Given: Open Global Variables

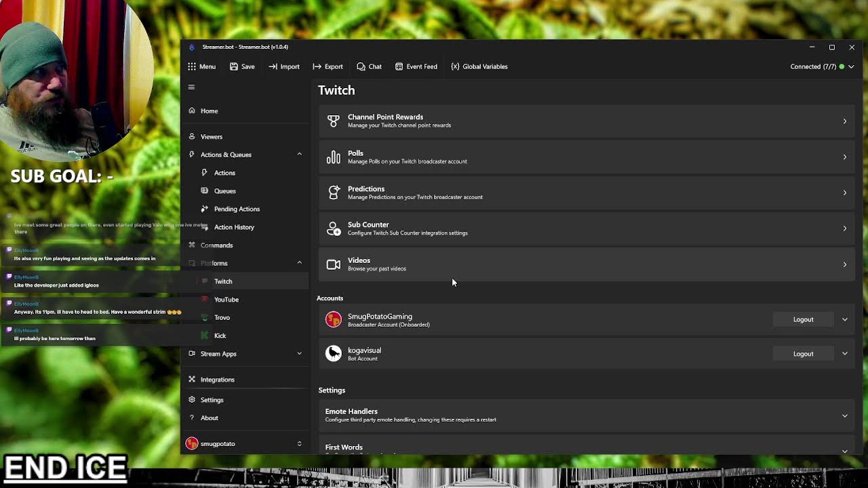Looking at the screenshot, I should click(479, 66).
